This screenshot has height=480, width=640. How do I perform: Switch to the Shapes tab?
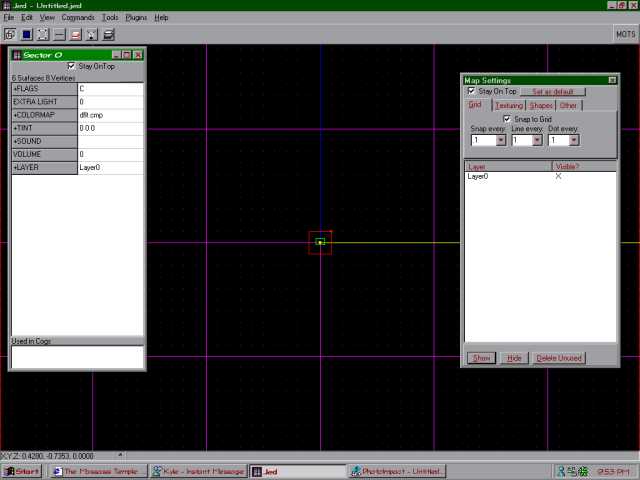(x=541, y=105)
